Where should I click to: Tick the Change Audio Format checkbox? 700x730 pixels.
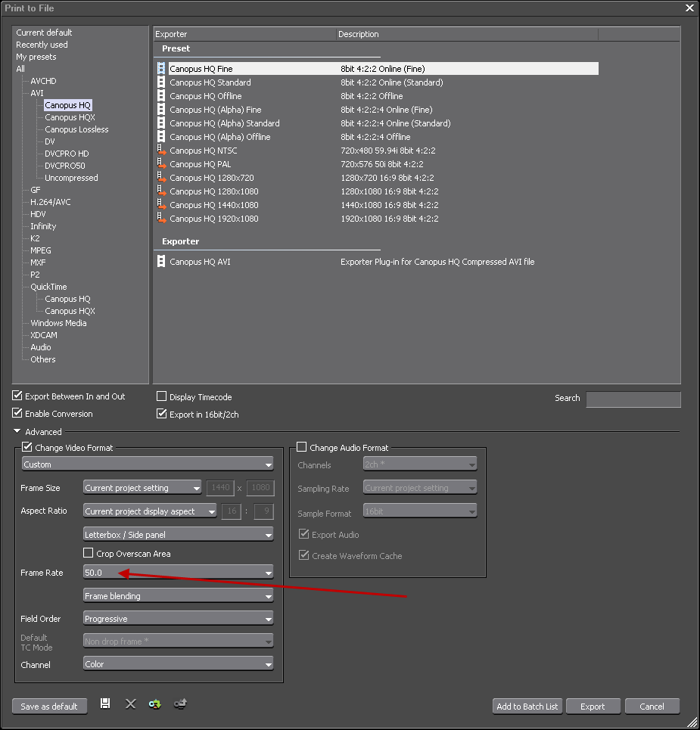[302, 448]
